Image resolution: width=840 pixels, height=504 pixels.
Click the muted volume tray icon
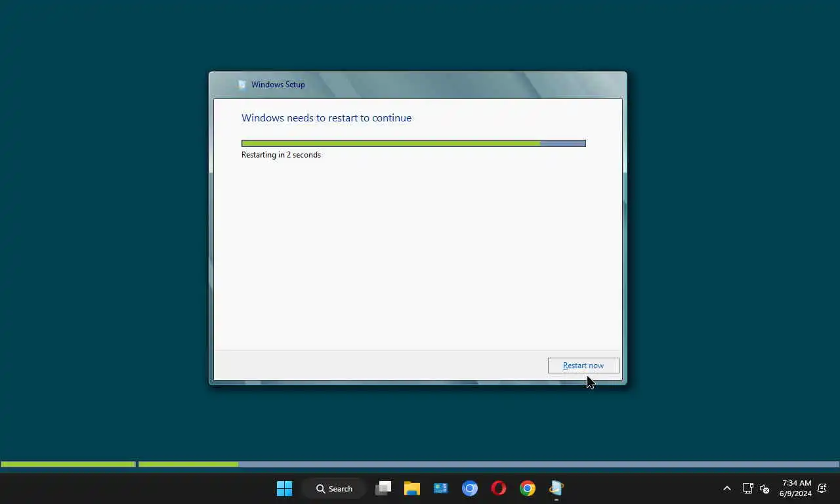tap(765, 488)
